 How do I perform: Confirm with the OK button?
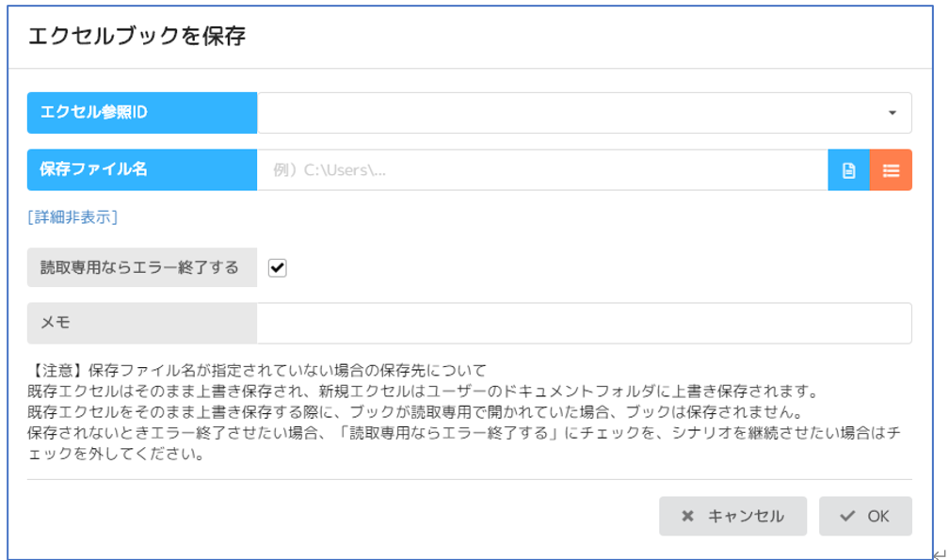(865, 516)
